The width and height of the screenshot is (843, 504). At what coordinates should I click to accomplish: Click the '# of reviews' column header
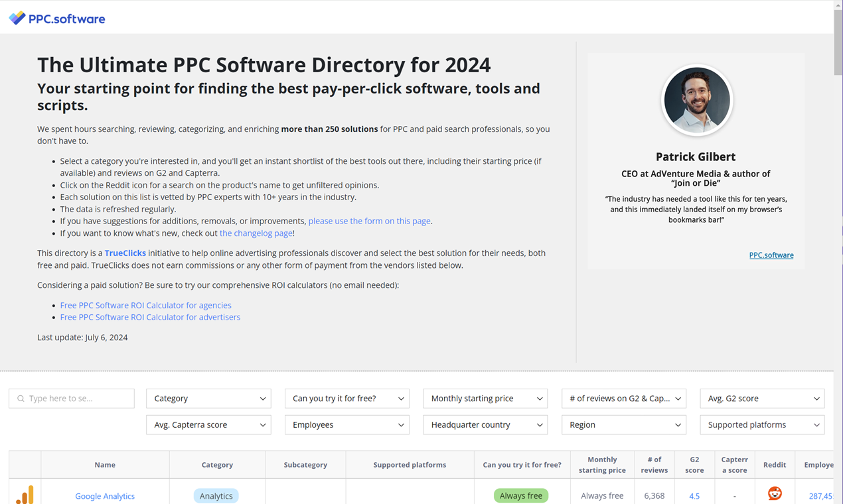(654, 465)
